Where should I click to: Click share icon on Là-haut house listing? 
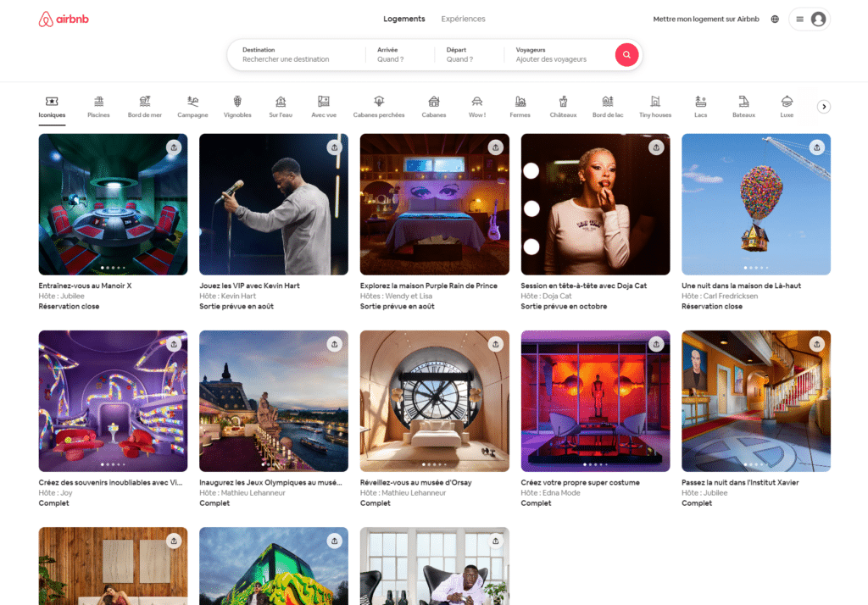tap(816, 147)
